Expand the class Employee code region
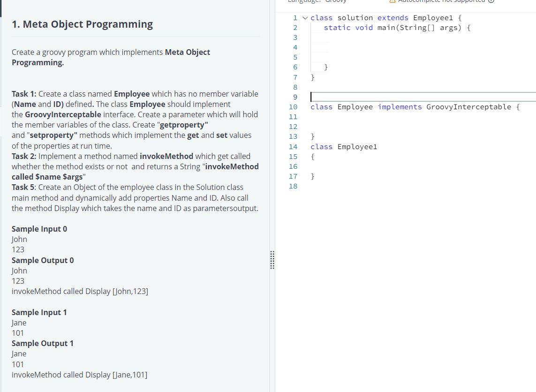 coord(305,107)
